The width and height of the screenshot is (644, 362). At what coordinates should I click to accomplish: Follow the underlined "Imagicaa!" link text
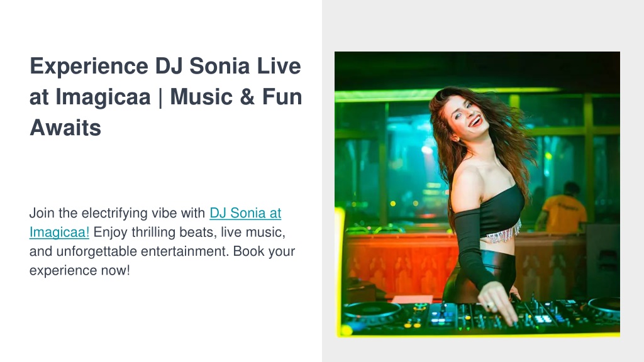tap(59, 233)
